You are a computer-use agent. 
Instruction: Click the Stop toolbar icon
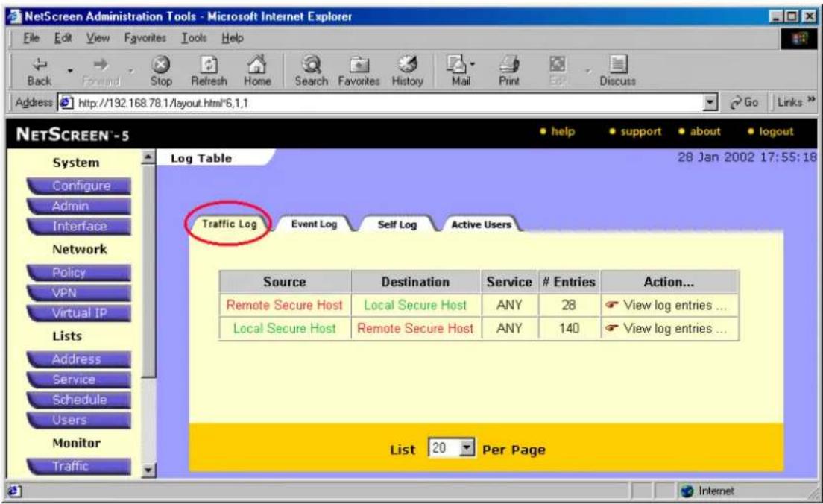(160, 65)
